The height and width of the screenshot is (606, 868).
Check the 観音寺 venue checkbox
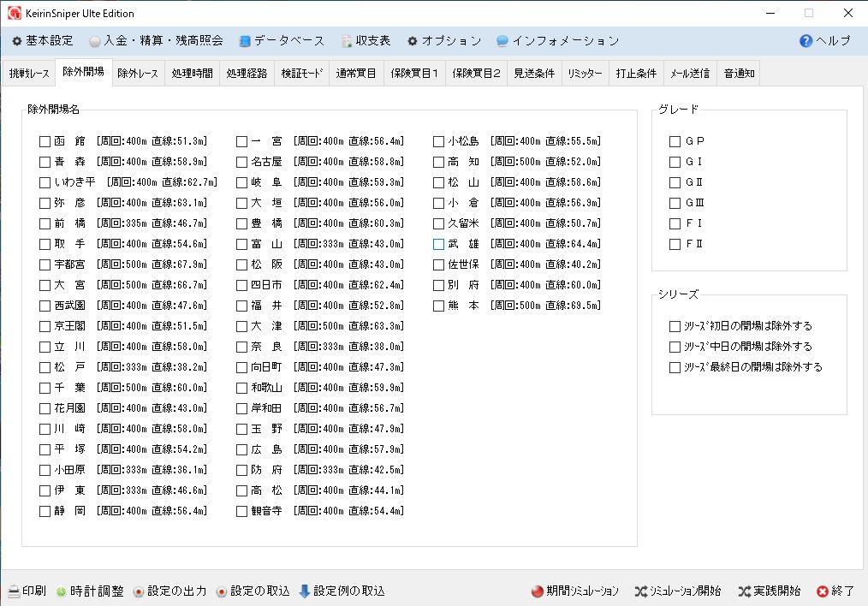[242, 511]
